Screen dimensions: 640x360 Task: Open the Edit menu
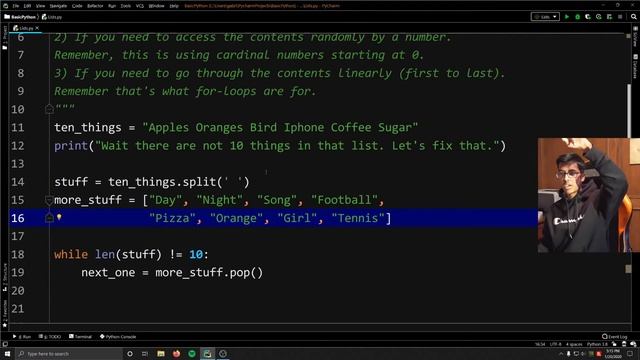point(27,6)
